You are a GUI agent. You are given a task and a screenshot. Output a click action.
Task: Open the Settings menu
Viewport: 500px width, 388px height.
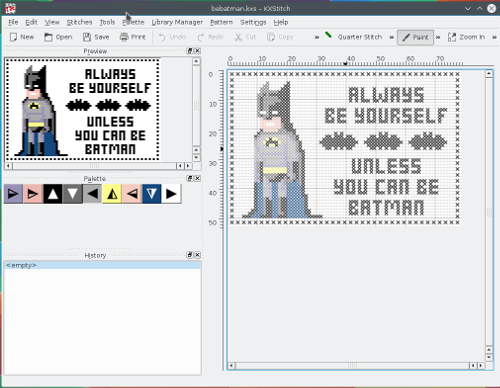click(253, 22)
